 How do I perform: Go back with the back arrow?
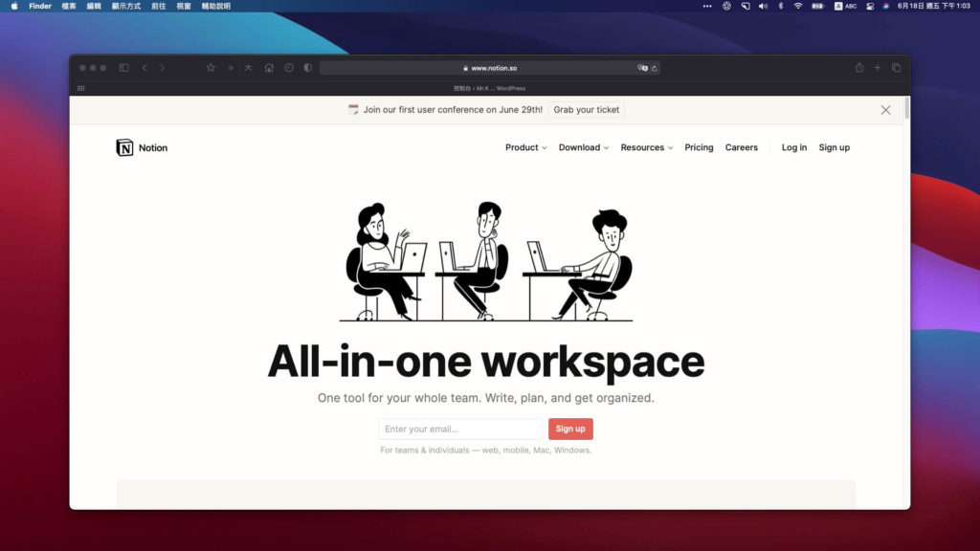point(145,68)
